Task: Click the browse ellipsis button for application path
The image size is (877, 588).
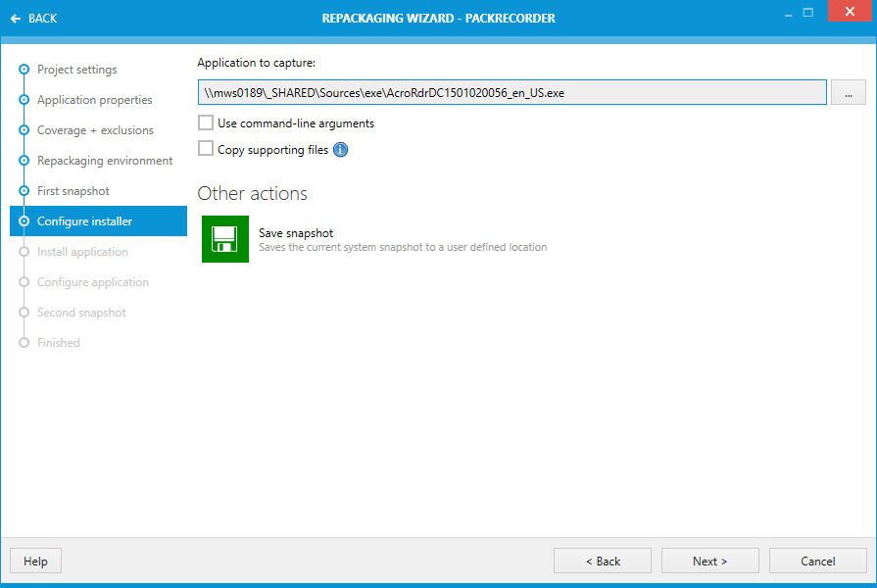Action: pos(848,93)
